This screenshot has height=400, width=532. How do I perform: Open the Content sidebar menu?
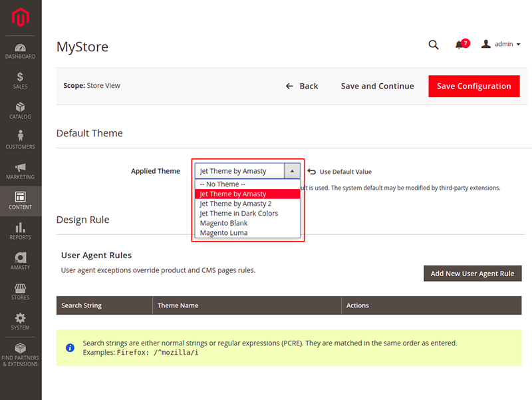click(21, 201)
